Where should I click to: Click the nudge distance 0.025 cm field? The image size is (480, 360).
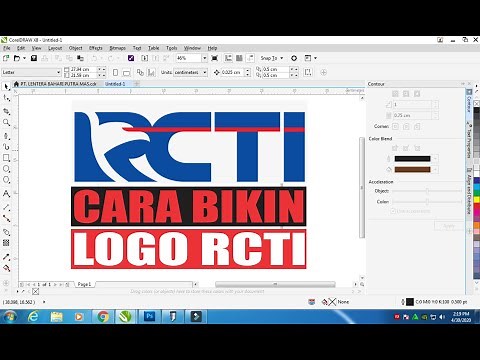coord(231,72)
